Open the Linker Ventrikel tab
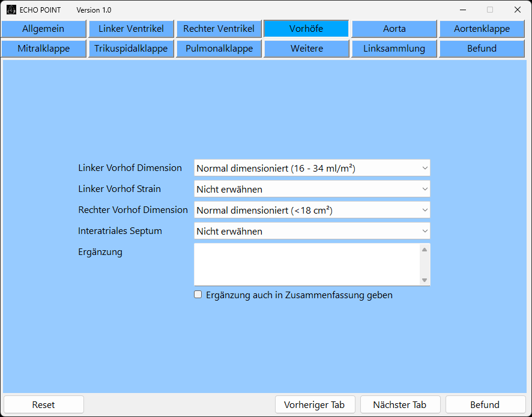Screen dimensions: 532x417 [131, 29]
